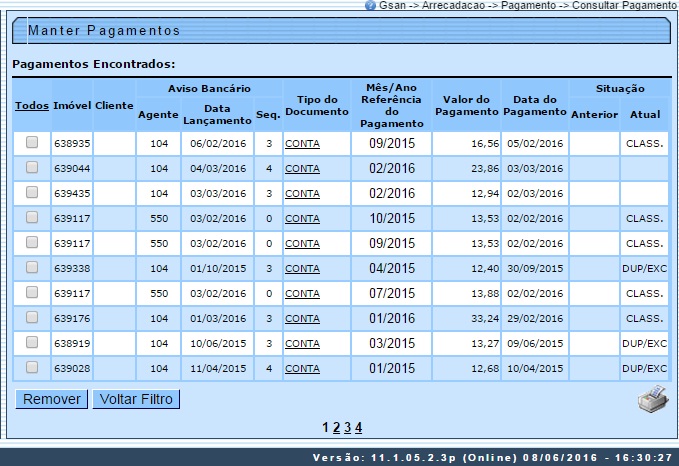679x466 pixels.
Task: Click the printer icon to print payments
Action: 652,398
